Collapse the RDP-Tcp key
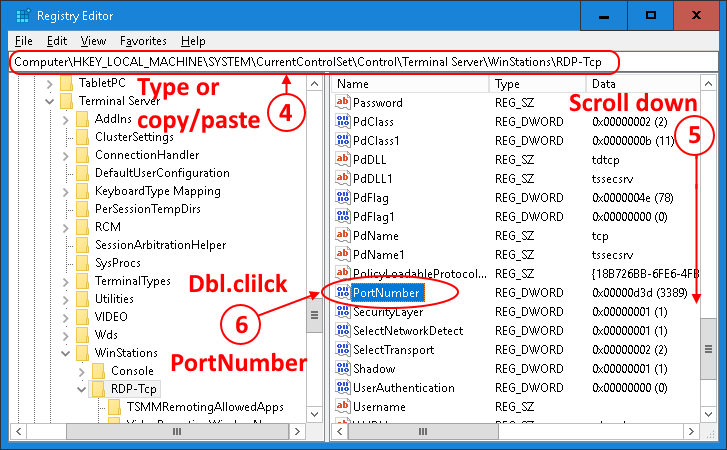This screenshot has width=727, height=450. click(81, 389)
